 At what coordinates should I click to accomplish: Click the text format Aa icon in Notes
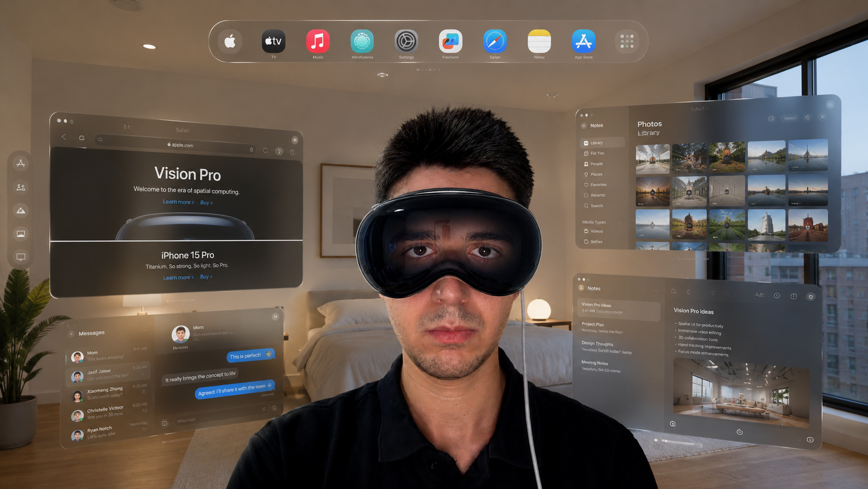759,295
